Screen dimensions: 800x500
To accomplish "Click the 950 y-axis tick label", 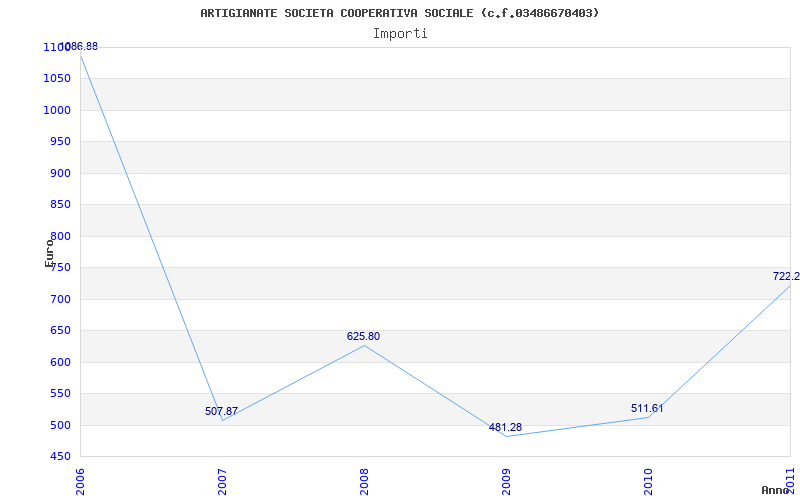I will pos(60,141).
